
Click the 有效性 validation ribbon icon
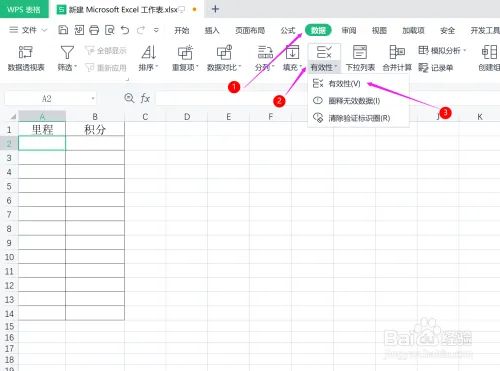pyautogui.click(x=324, y=52)
